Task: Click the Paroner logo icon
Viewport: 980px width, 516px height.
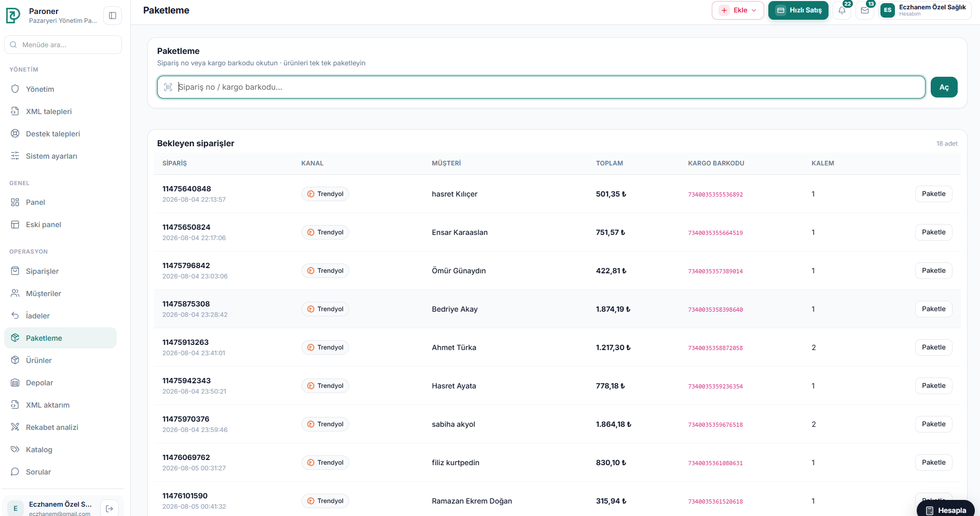Action: (x=13, y=16)
